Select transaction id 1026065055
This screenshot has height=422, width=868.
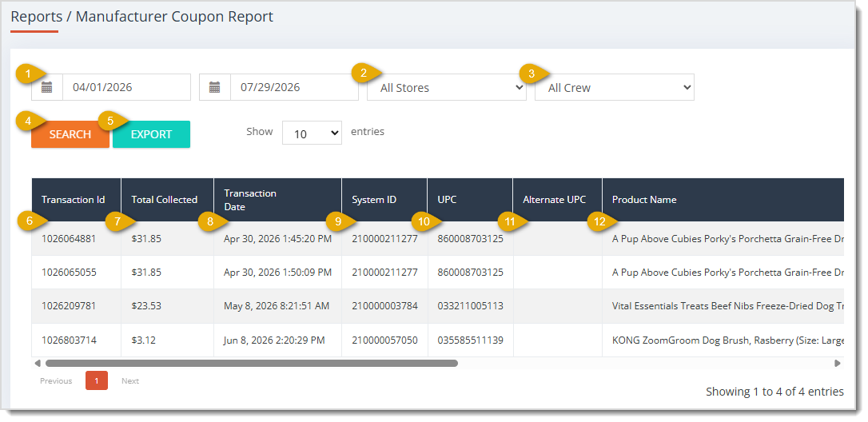click(x=69, y=273)
